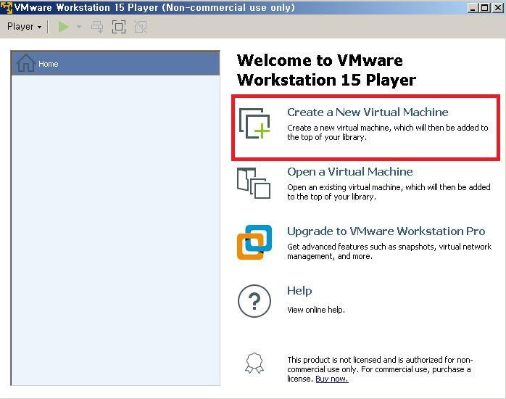Click the Unity mode toolbar icon
Image resolution: width=506 pixels, height=399 pixels.
[x=141, y=27]
